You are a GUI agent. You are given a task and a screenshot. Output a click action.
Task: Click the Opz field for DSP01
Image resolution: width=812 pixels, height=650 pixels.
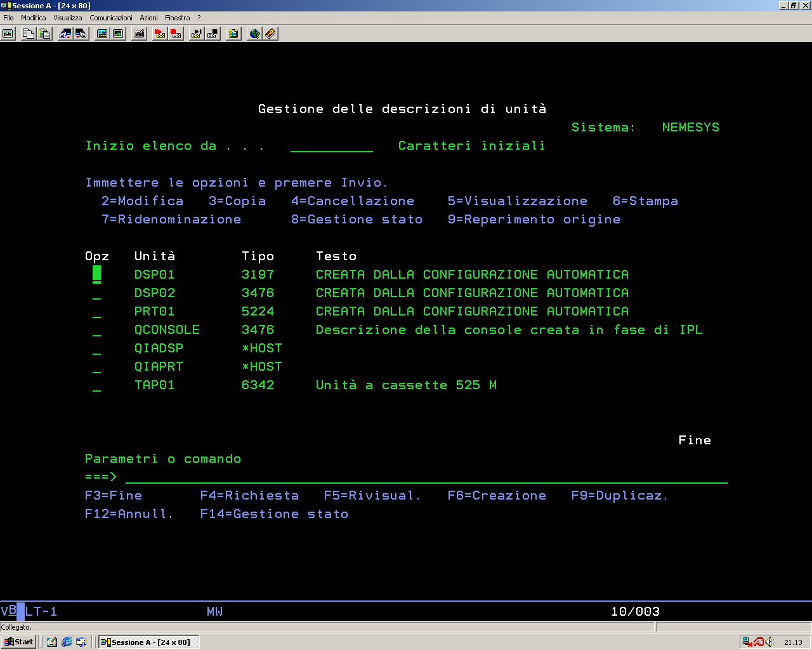(96, 274)
